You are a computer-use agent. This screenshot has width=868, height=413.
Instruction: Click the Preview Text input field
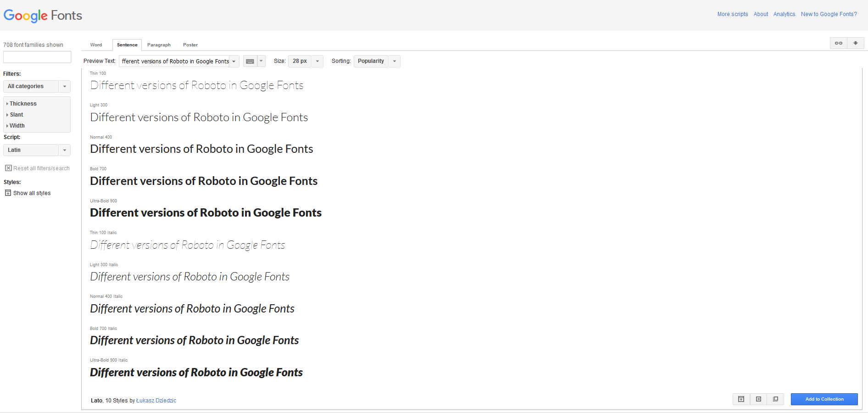[x=174, y=61]
